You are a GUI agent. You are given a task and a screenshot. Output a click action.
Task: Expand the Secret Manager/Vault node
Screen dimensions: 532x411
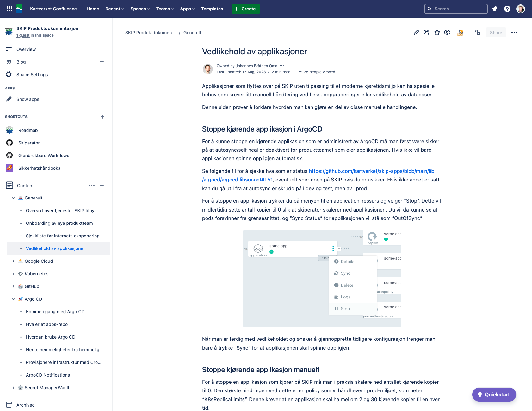[13, 388]
